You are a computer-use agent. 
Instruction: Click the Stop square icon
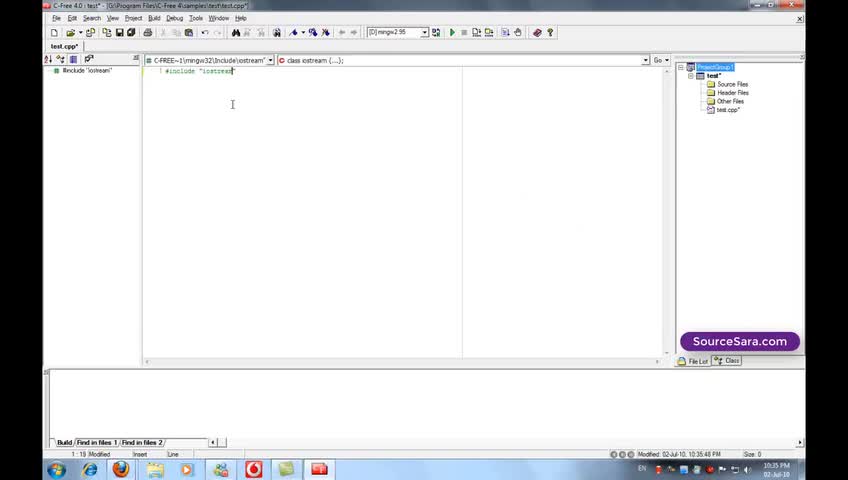click(x=464, y=32)
